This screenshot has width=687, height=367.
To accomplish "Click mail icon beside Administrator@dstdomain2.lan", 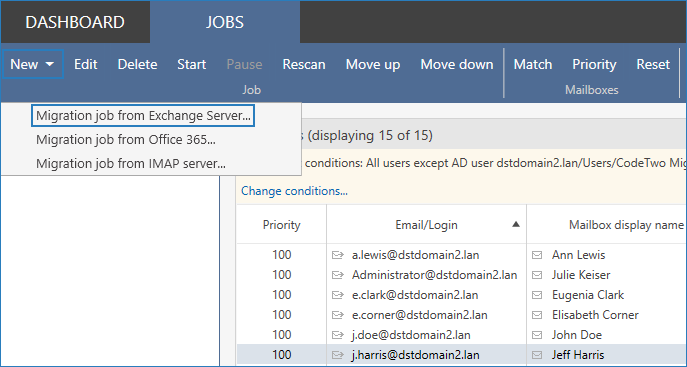I will (x=337, y=275).
